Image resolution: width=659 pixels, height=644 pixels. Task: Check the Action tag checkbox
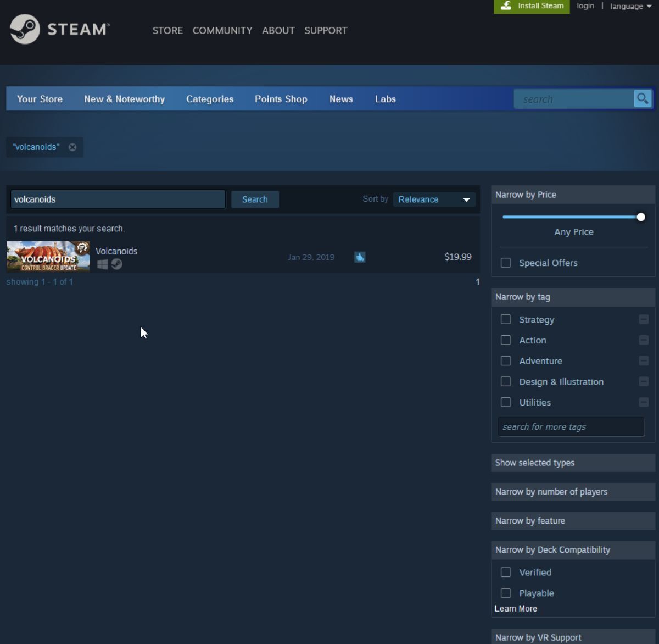tap(506, 340)
